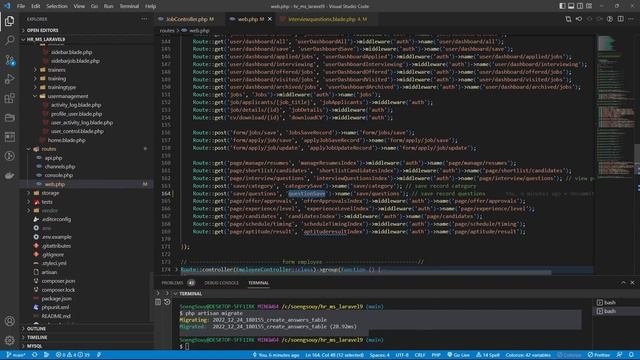
Task: Open the Run menu
Action: click(x=109, y=6)
